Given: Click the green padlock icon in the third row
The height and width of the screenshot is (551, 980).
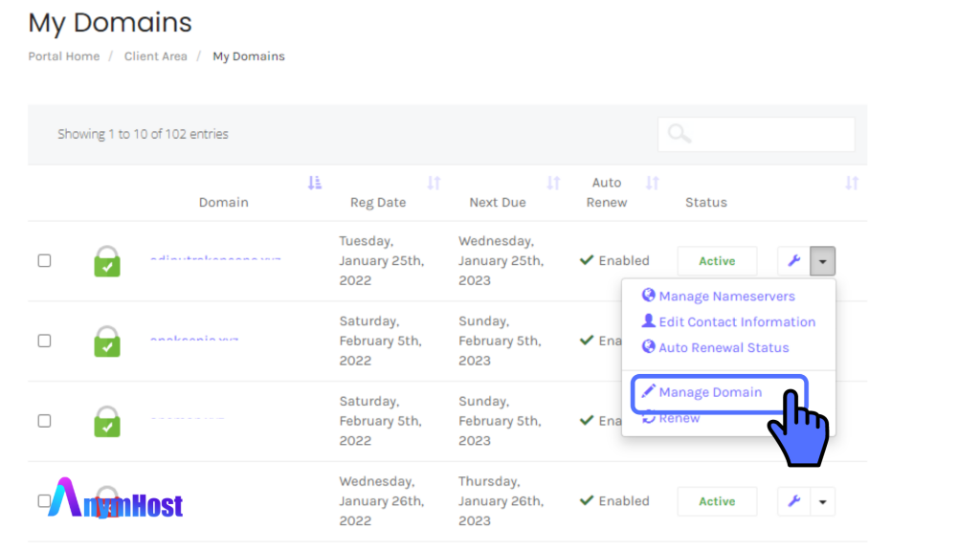Looking at the screenshot, I should tap(107, 421).
